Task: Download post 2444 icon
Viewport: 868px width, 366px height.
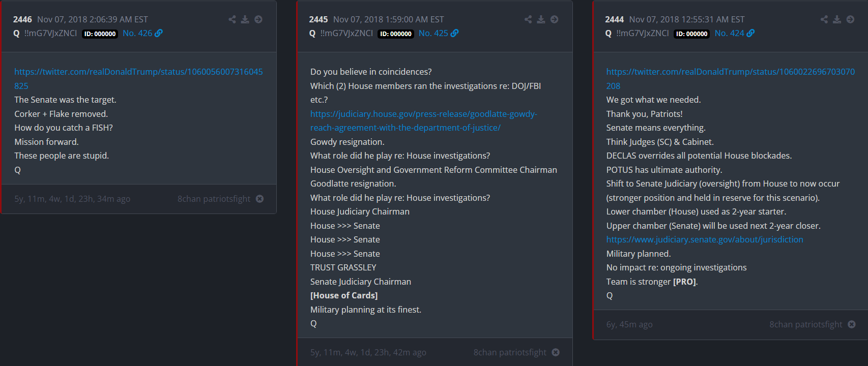Action: [837, 19]
